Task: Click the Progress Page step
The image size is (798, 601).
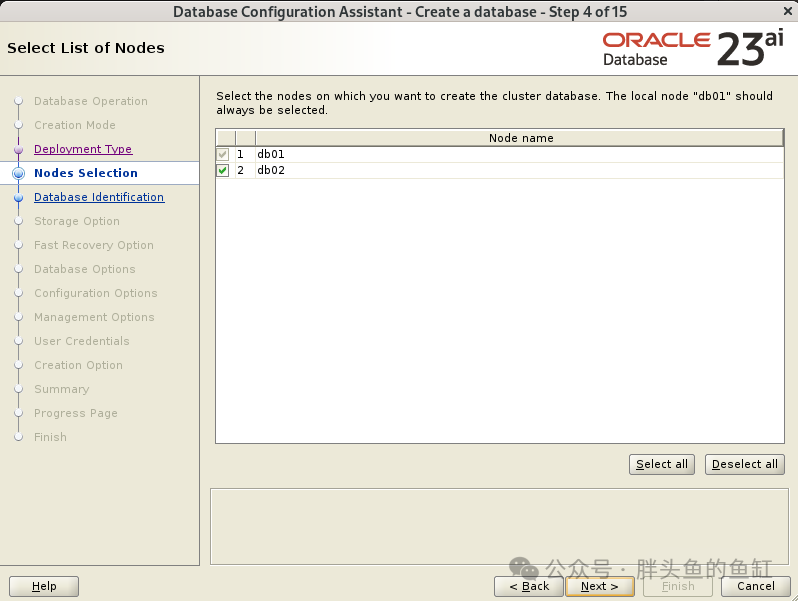Action: pos(76,413)
